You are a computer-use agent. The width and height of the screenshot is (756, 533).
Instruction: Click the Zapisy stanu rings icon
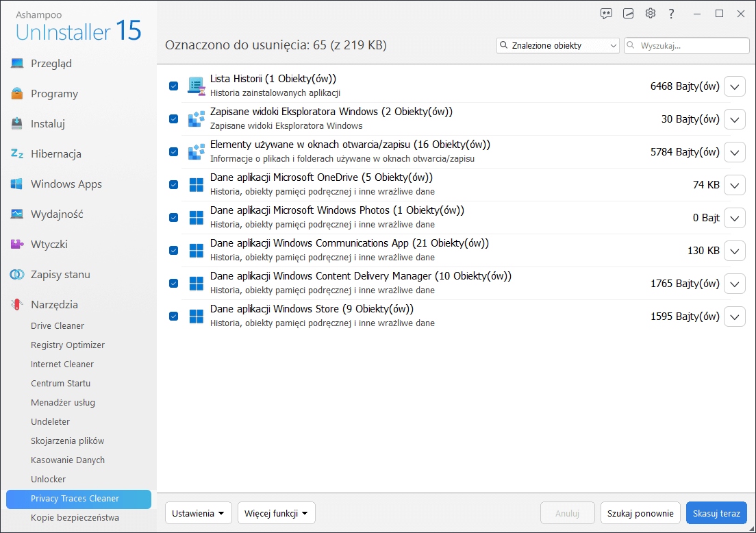[x=17, y=274]
